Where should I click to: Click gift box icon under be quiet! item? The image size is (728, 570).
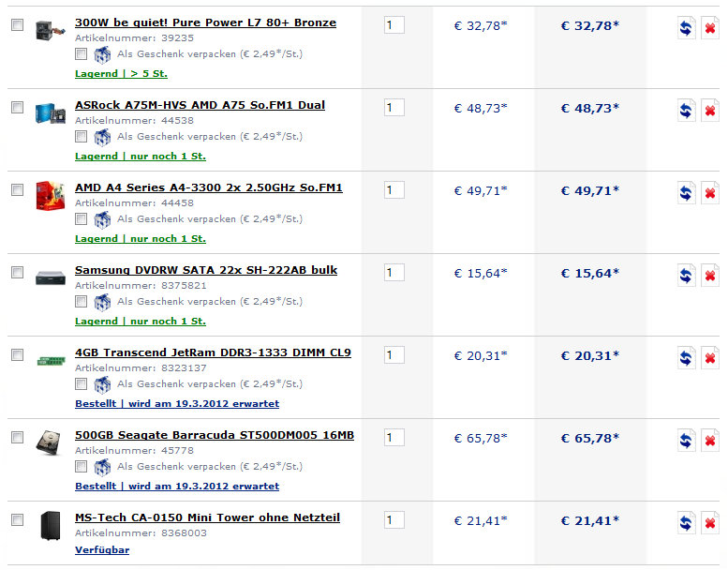[102, 54]
